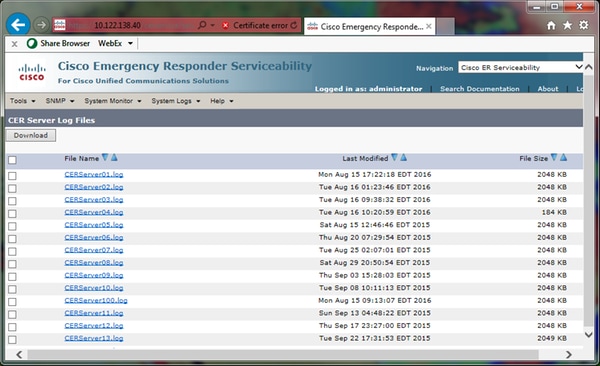Screen dimensions: 600x366
Task: Click the Certificate error text
Action: (260, 26)
